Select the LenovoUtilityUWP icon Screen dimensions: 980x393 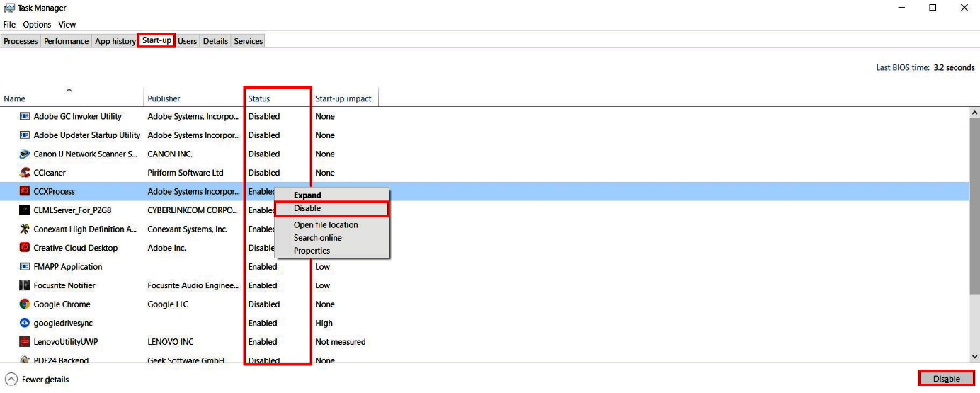(25, 342)
